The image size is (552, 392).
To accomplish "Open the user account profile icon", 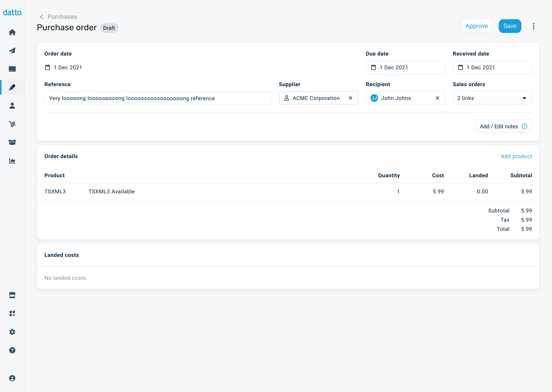I will coord(12,378).
